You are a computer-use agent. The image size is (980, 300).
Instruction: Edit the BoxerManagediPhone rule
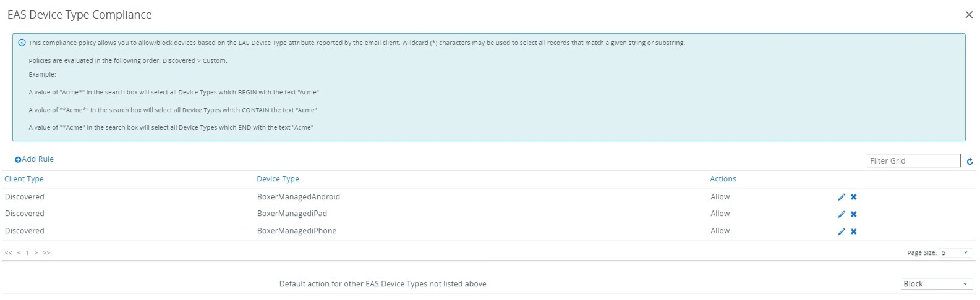[841, 231]
